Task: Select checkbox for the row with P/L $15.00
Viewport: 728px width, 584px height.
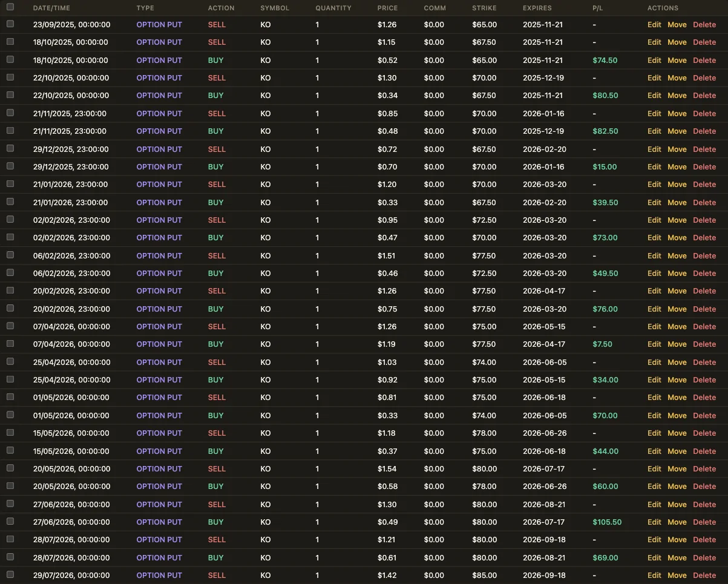Action: 10,166
